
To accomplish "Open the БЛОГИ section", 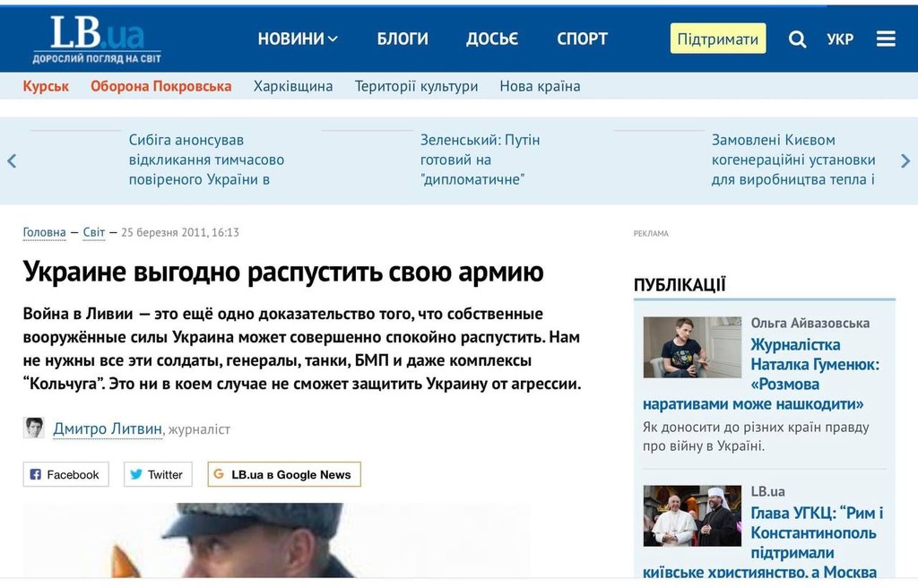I will 403,39.
